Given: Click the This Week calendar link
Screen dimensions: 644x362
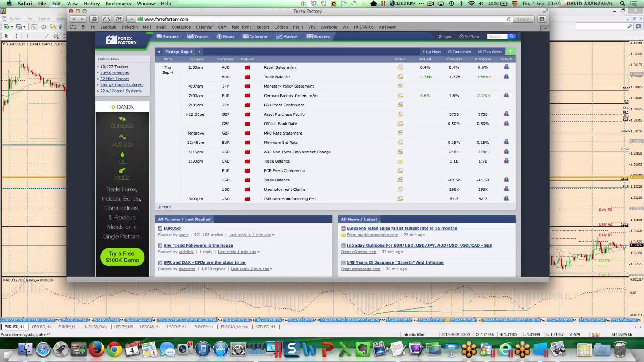Looking at the screenshot, I should click(490, 52).
